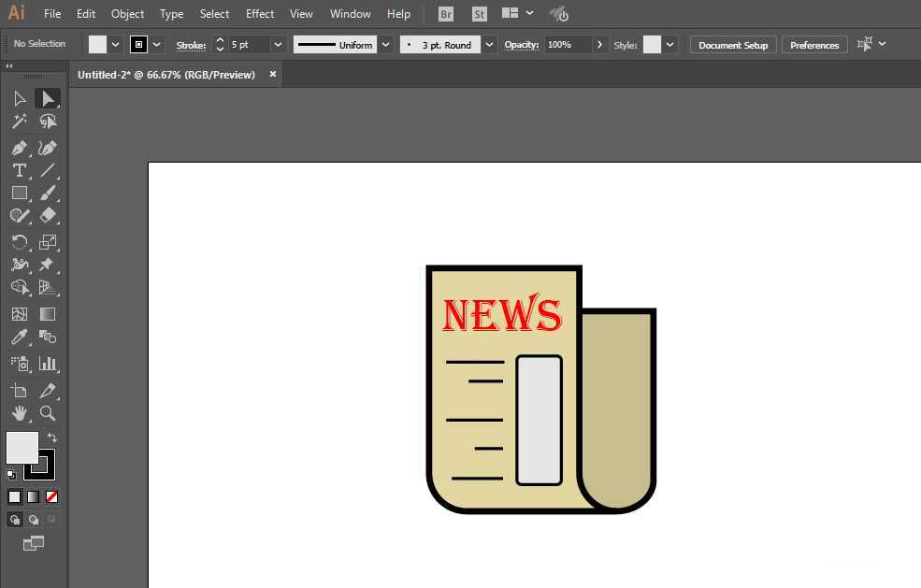Image resolution: width=921 pixels, height=588 pixels.
Task: Select the Zoom tool
Action: point(48,413)
